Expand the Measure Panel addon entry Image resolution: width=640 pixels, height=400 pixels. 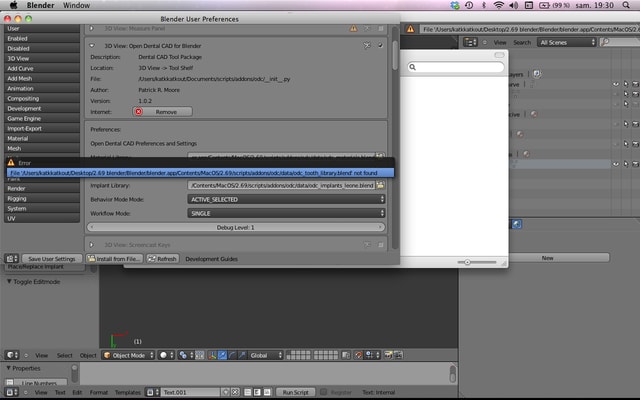click(92, 28)
